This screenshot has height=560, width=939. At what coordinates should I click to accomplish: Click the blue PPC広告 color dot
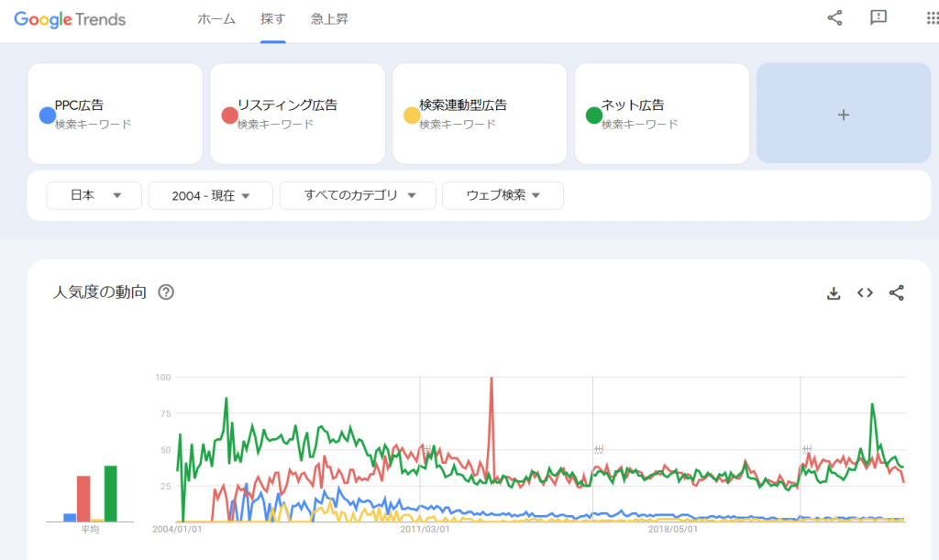(x=48, y=115)
